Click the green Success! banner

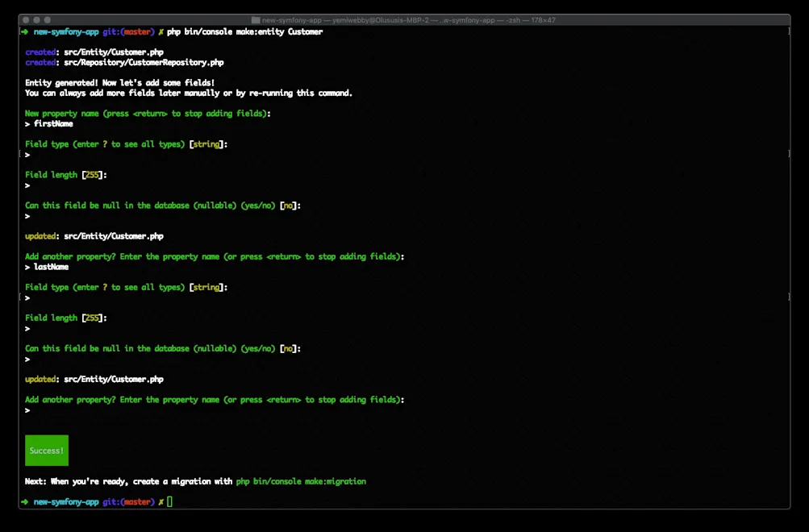coord(46,450)
